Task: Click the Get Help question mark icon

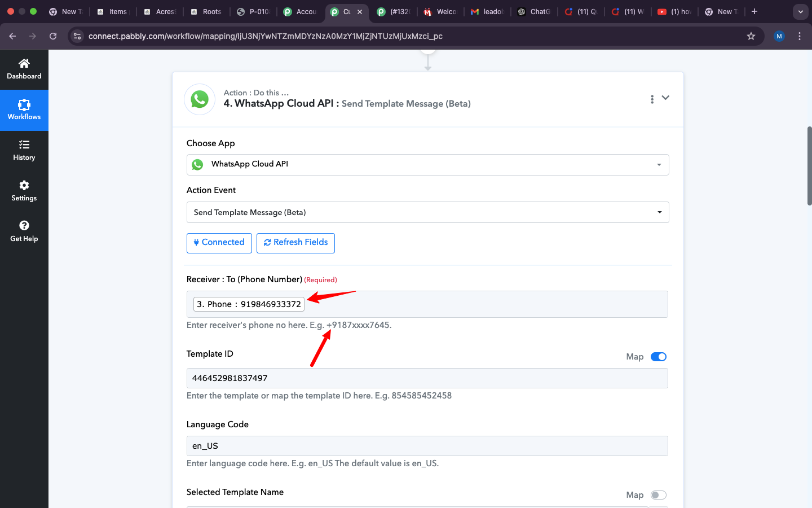Action: (24, 226)
